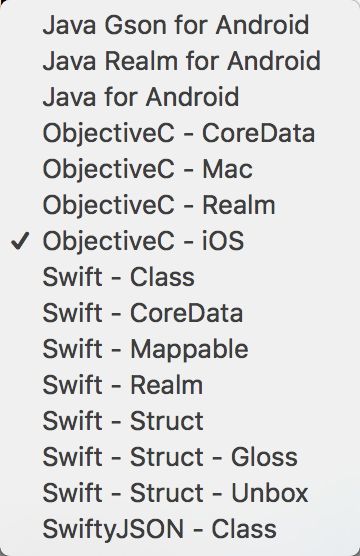Select Swift - Struct - Unbox

180,493
